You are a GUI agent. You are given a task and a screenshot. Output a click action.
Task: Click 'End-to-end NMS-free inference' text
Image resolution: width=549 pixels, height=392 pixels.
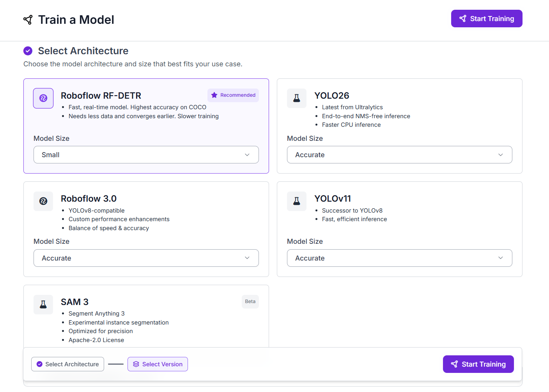coord(366,116)
